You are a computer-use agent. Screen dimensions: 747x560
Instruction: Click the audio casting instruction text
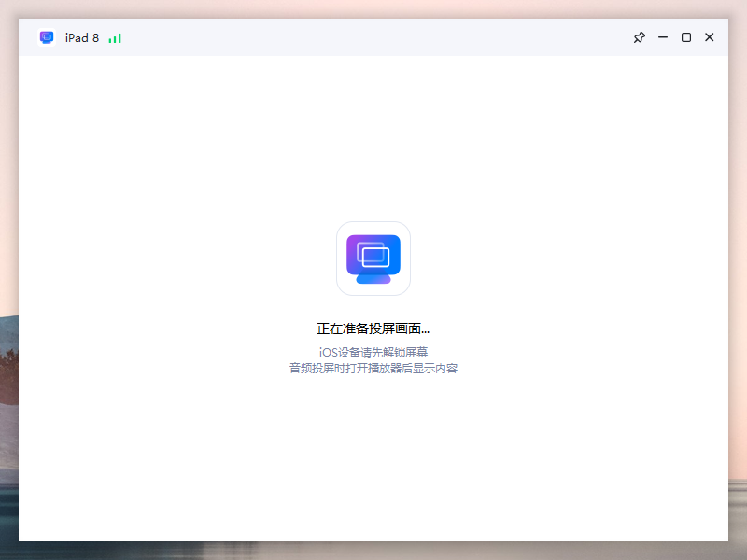click(373, 367)
